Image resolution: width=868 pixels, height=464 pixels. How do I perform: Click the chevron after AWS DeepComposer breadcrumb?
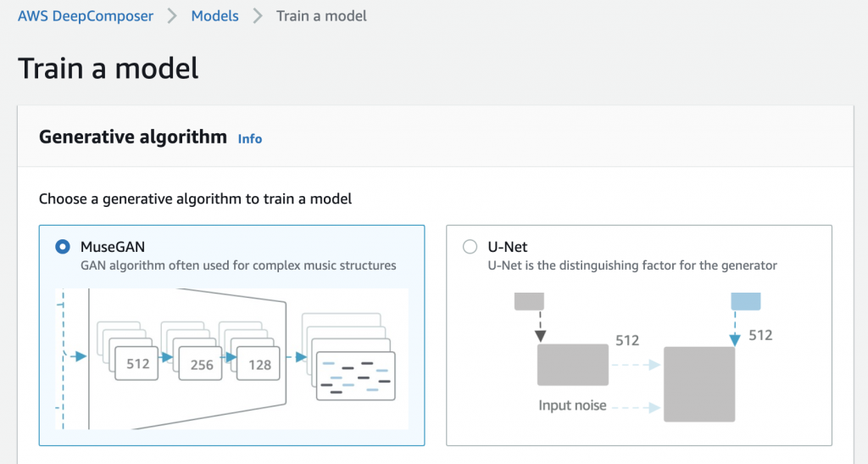(x=172, y=16)
